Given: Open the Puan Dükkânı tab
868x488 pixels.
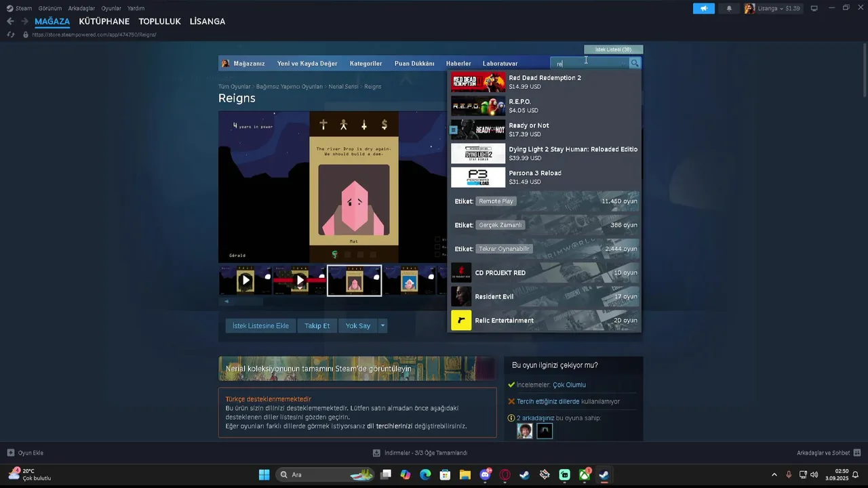Looking at the screenshot, I should tap(414, 64).
